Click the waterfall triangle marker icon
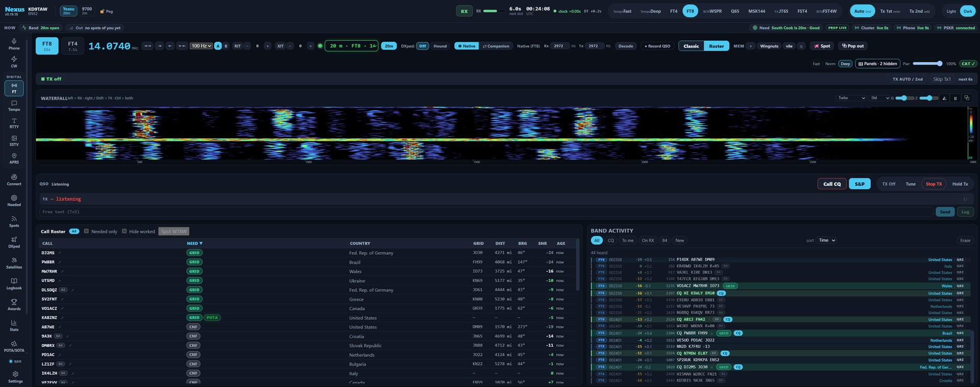Image resolution: width=980 pixels, height=387 pixels. (944, 98)
